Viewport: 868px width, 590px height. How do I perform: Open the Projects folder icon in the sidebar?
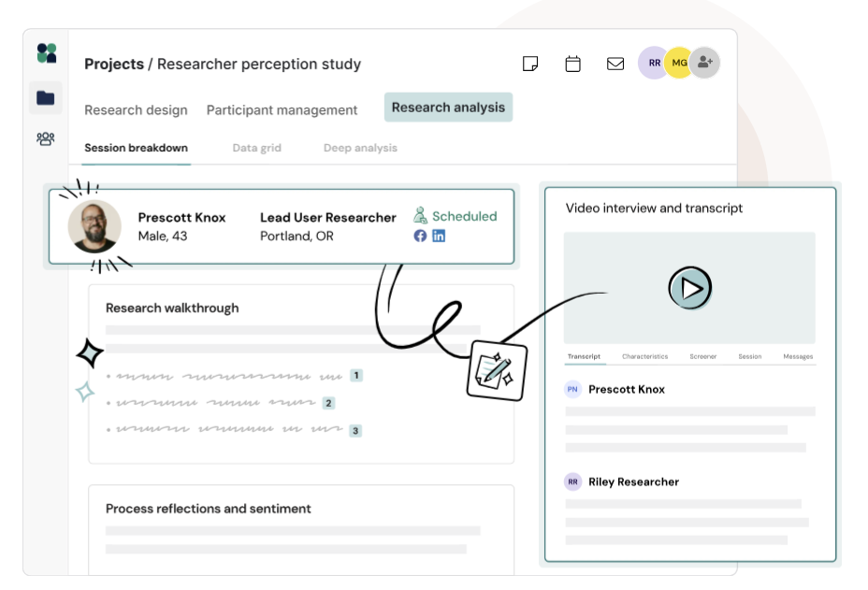[46, 98]
